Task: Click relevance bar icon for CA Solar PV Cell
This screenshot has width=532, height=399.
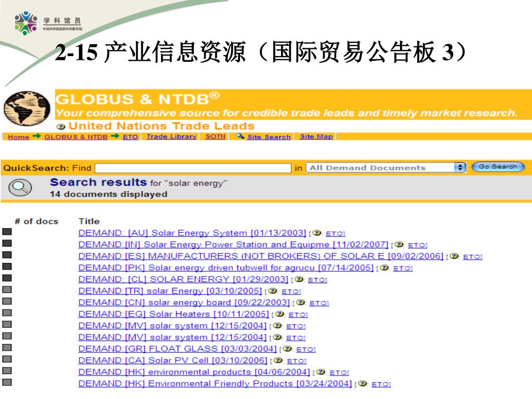Action: pyautogui.click(x=7, y=359)
